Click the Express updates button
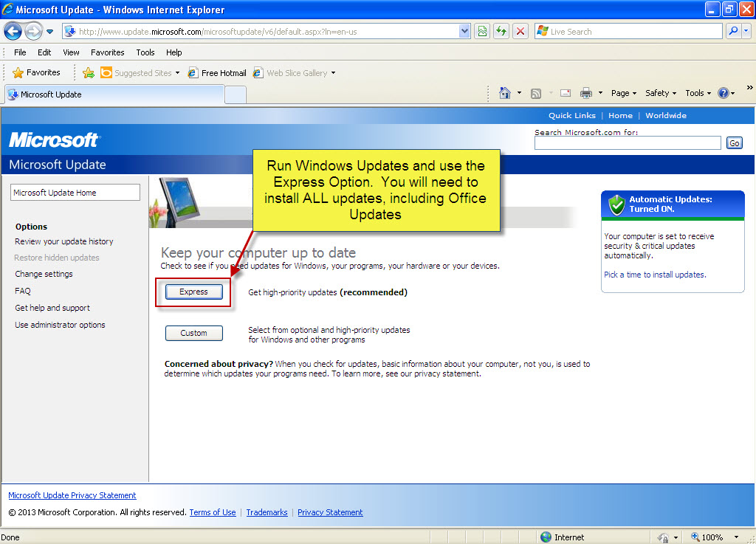 (x=194, y=292)
